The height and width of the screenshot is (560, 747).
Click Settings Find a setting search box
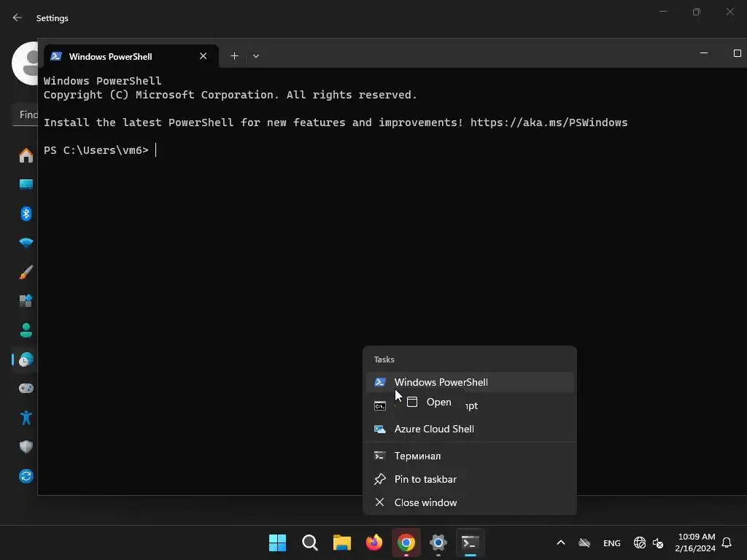26,114
